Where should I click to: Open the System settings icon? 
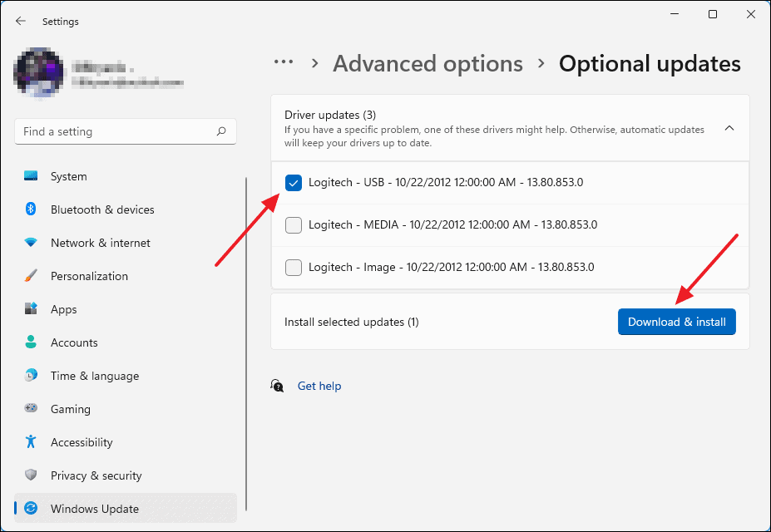[31, 176]
